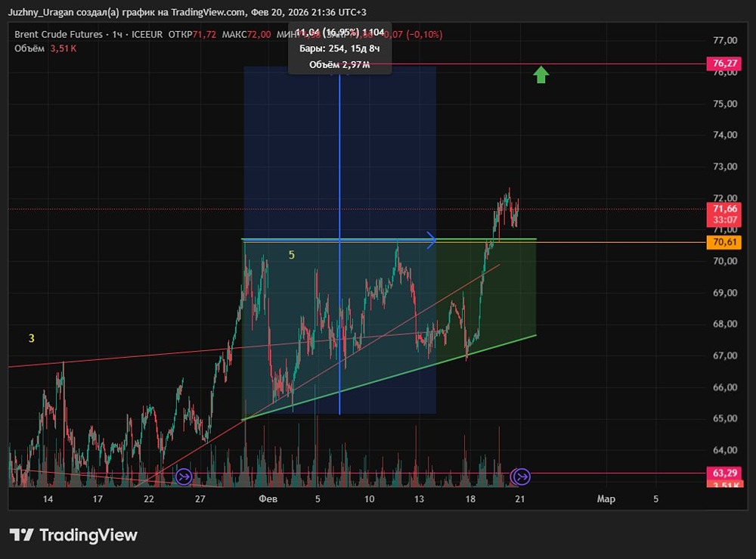Image resolution: width=756 pixels, height=559 pixels.
Task: Click the purple circle icon near date 21
Action: (x=521, y=477)
